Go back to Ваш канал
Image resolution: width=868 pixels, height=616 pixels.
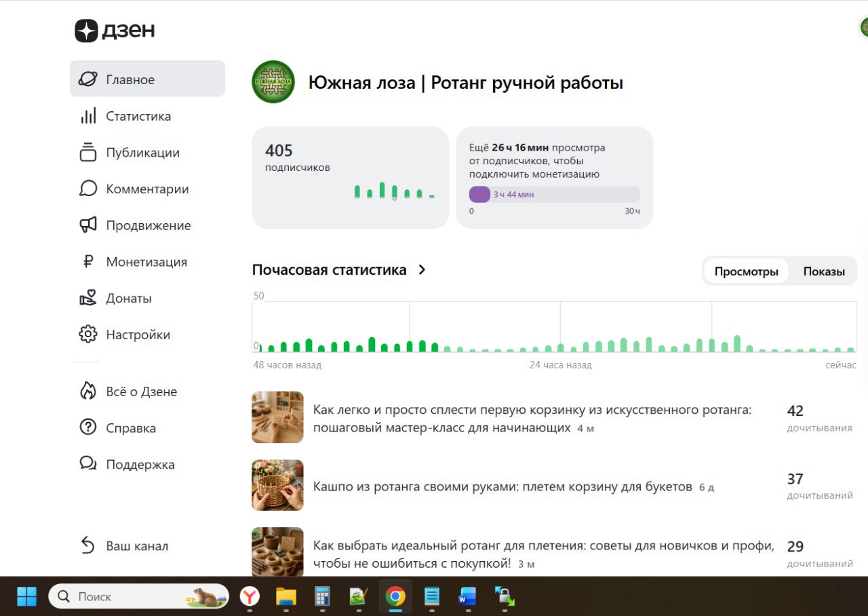pyautogui.click(x=136, y=546)
